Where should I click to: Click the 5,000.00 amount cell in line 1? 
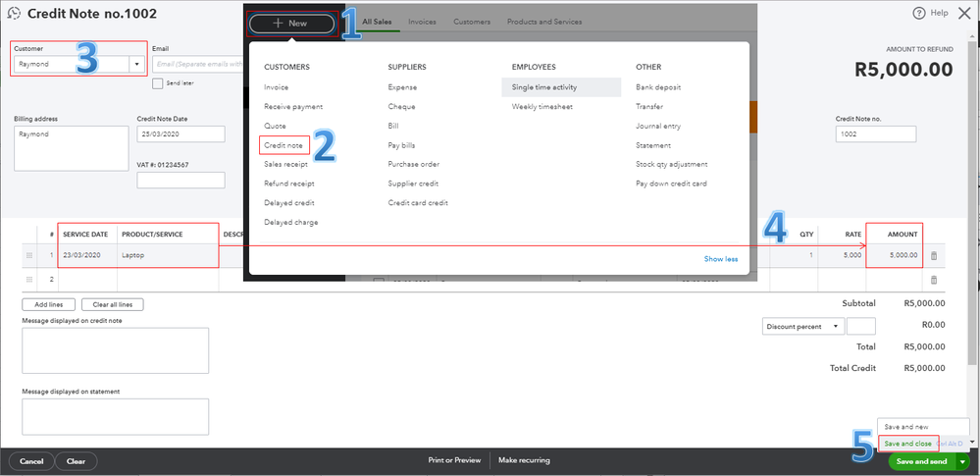894,255
